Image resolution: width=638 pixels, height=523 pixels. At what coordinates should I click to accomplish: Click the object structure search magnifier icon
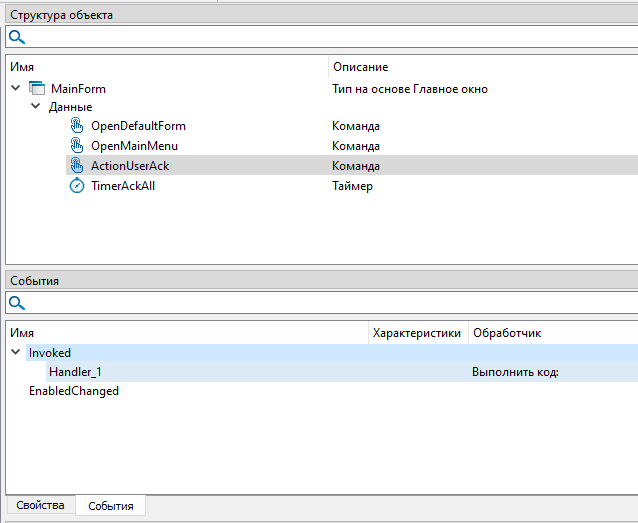pos(17,37)
